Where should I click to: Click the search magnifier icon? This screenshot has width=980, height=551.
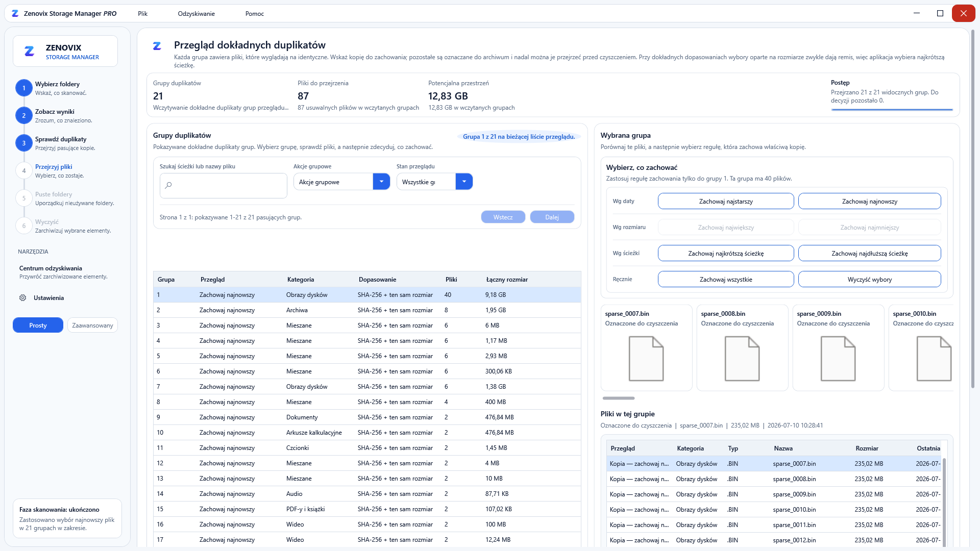point(169,185)
